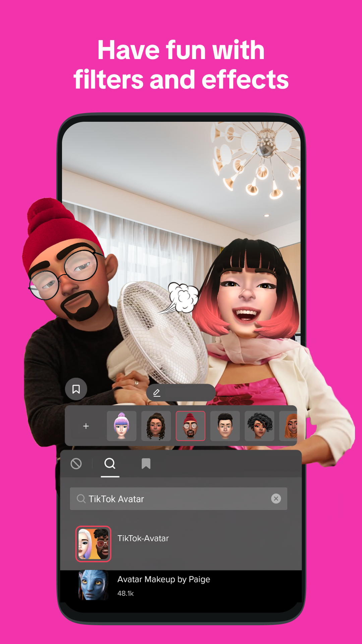The width and height of the screenshot is (362, 644).
Task: Select the TikTok-Avatar effect thumbnail
Action: (x=93, y=544)
